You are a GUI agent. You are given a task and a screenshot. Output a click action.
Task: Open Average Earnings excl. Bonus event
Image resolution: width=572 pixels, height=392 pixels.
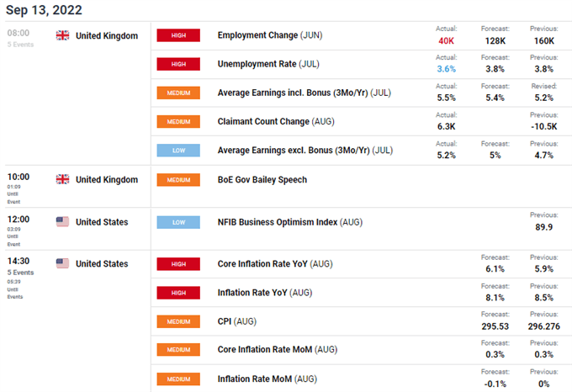click(x=305, y=151)
